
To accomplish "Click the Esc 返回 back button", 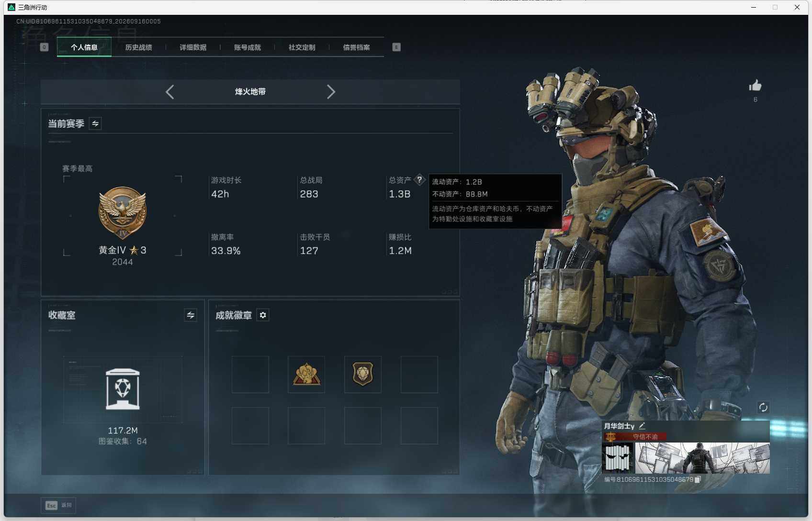I will pos(58,505).
